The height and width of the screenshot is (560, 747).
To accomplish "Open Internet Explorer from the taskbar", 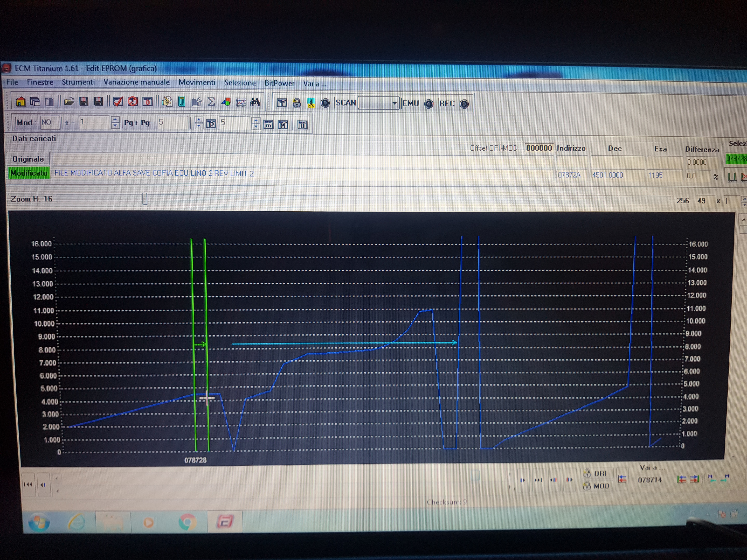I will pos(77,522).
